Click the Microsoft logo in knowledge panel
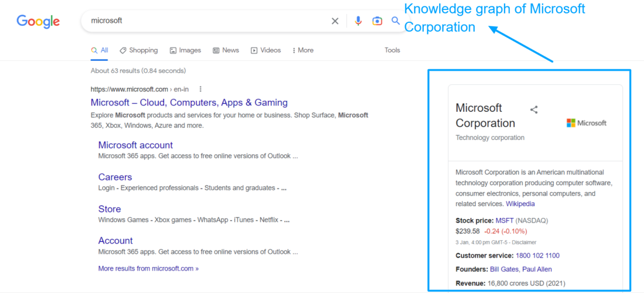The image size is (644, 293). pos(586,123)
